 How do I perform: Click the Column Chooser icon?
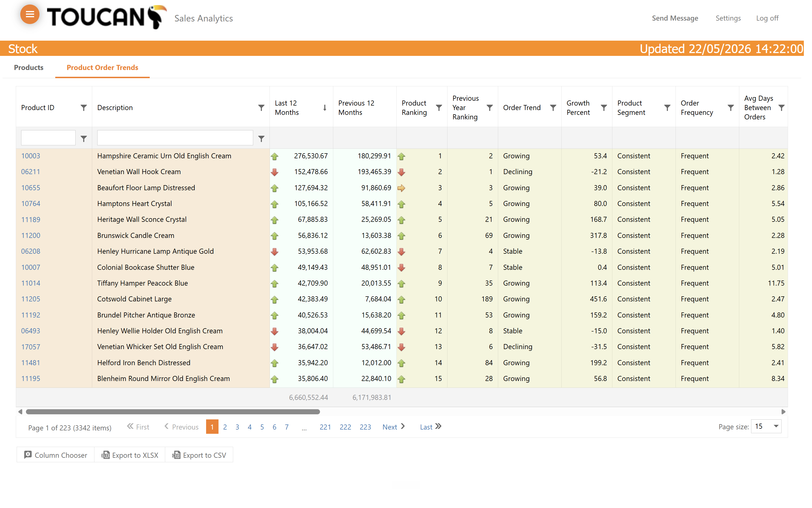pos(28,455)
